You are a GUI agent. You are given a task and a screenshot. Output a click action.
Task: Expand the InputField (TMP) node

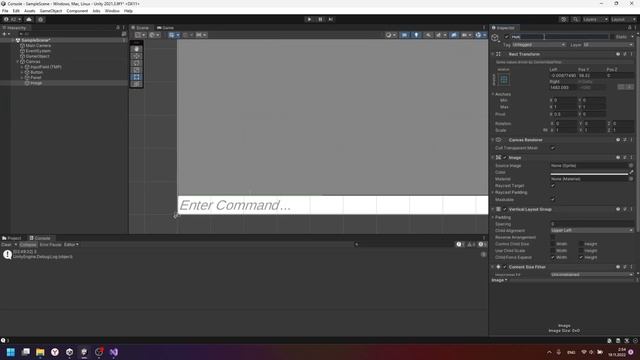point(22,67)
